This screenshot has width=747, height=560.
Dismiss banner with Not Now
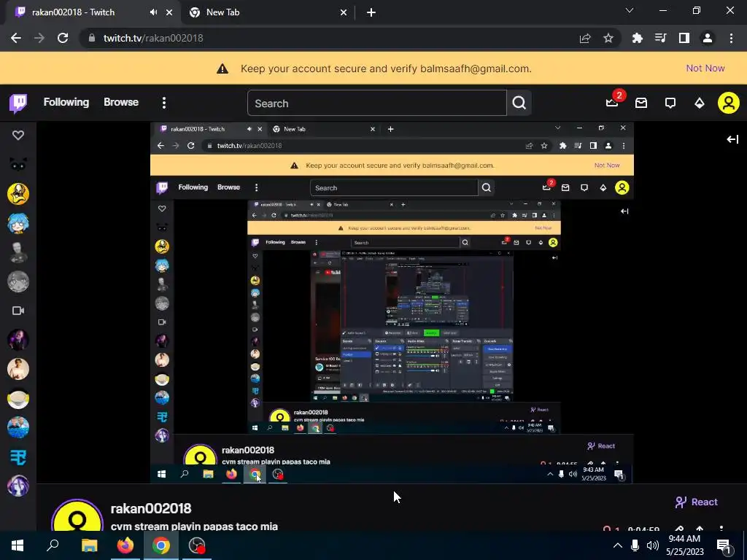pyautogui.click(x=705, y=68)
